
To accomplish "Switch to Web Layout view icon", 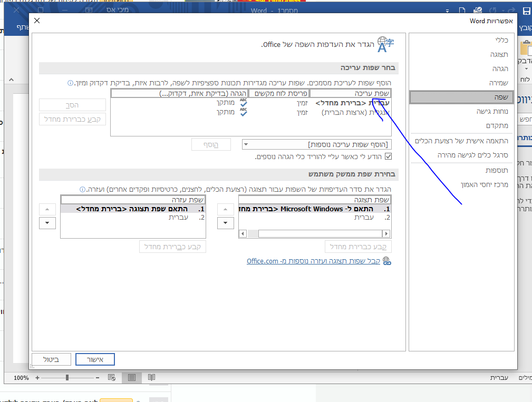I will 112,378.
